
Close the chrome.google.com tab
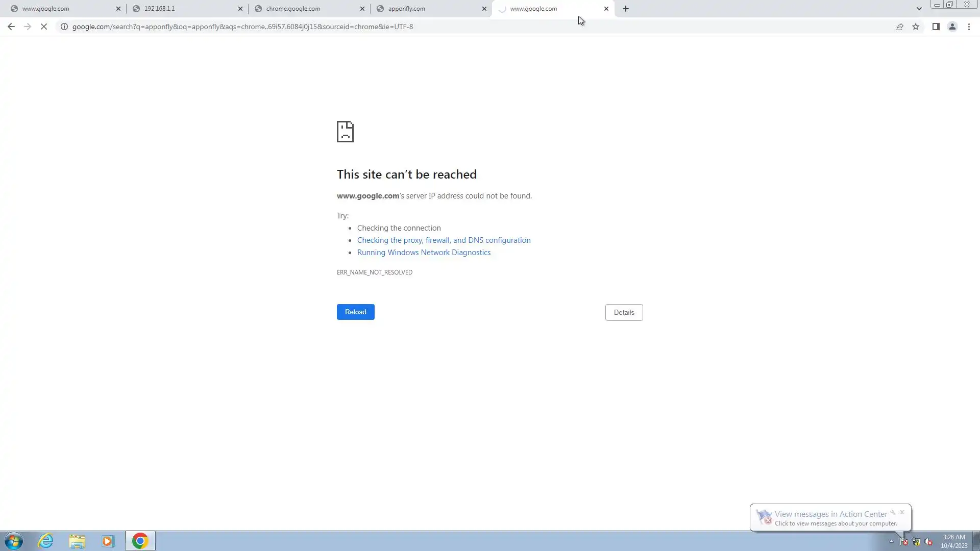(362, 9)
